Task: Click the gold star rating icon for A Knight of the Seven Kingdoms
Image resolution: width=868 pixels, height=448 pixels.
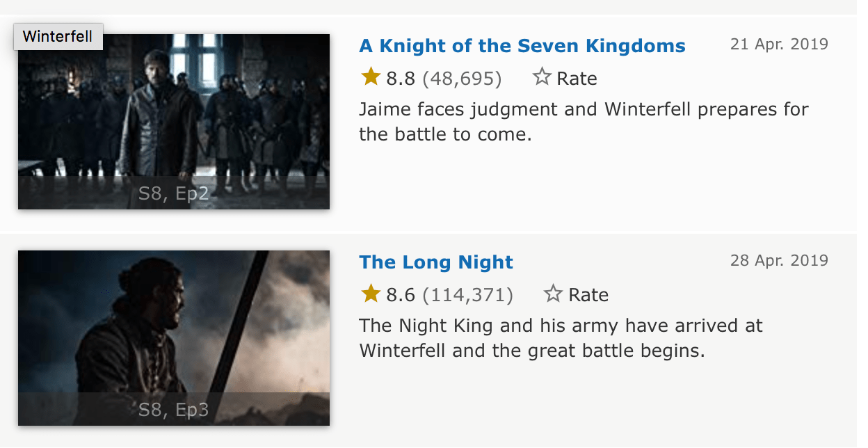Action: [x=371, y=77]
